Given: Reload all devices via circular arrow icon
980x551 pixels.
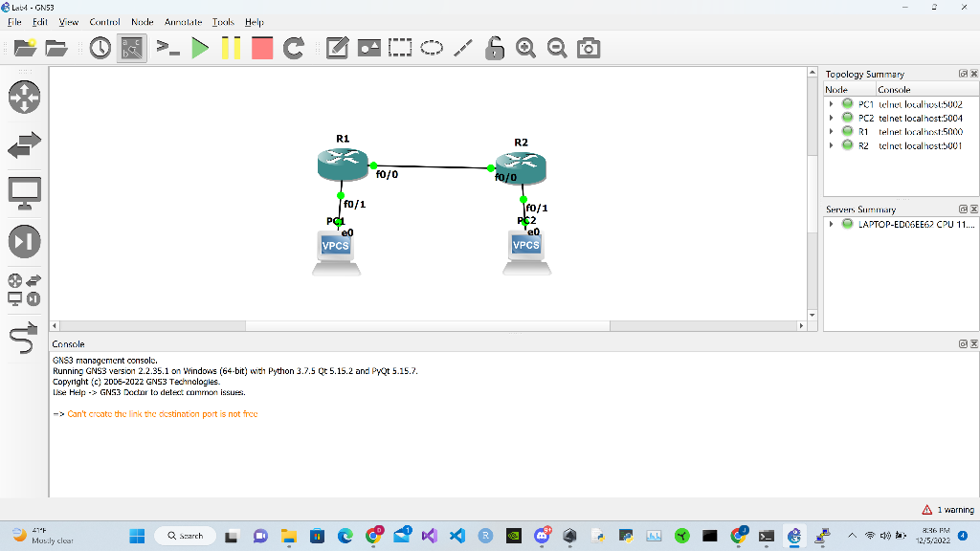Looking at the screenshot, I should [293, 47].
